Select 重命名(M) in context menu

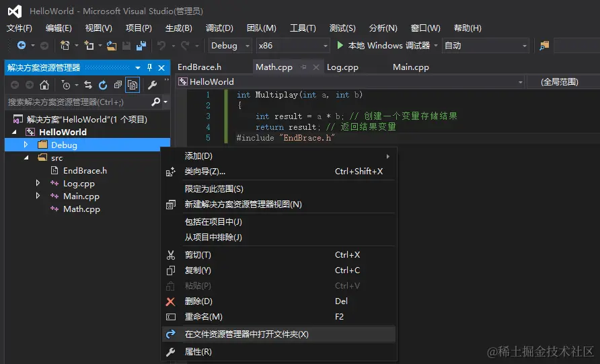[x=279, y=316]
